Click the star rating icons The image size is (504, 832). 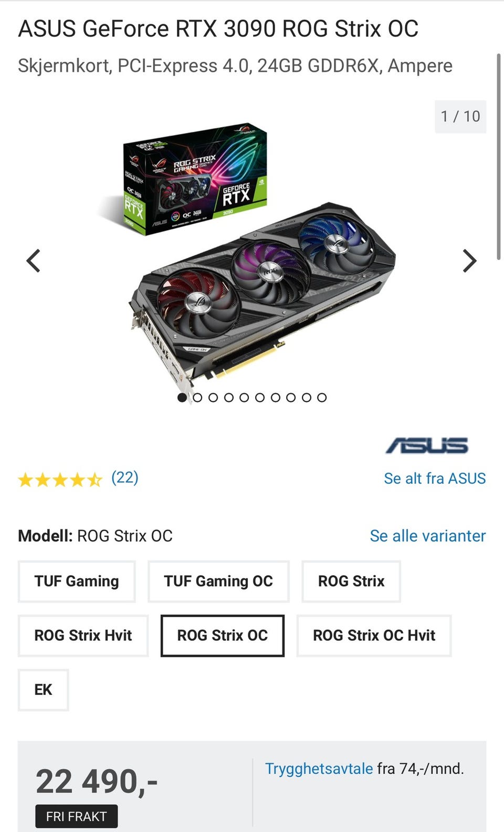click(60, 479)
